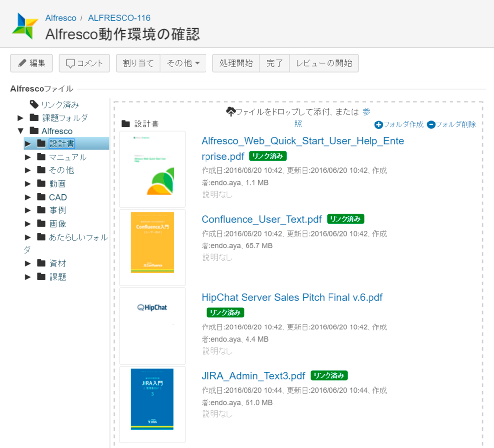
Task: Click the 編集 edit button
Action: 32,63
